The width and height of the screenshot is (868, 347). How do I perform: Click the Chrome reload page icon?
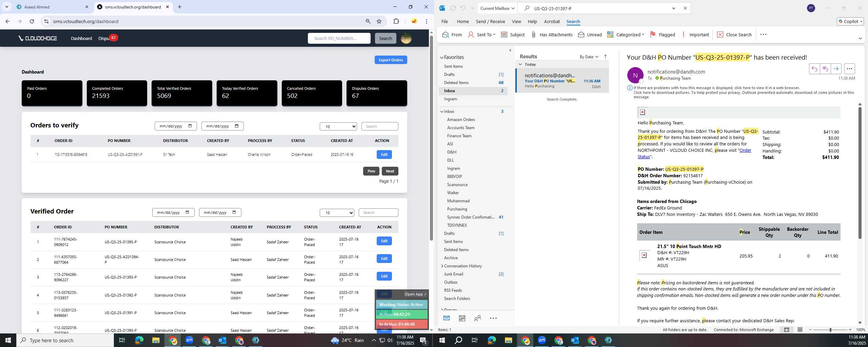(x=32, y=21)
